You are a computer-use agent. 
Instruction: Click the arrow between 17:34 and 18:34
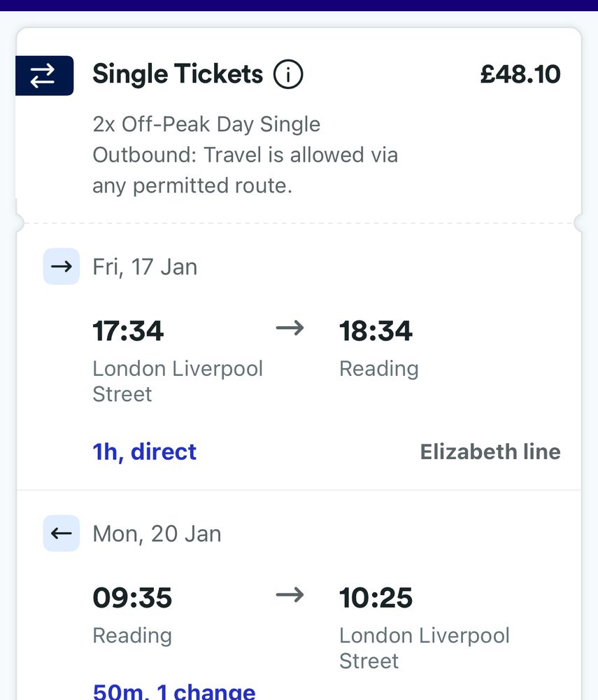coord(290,328)
